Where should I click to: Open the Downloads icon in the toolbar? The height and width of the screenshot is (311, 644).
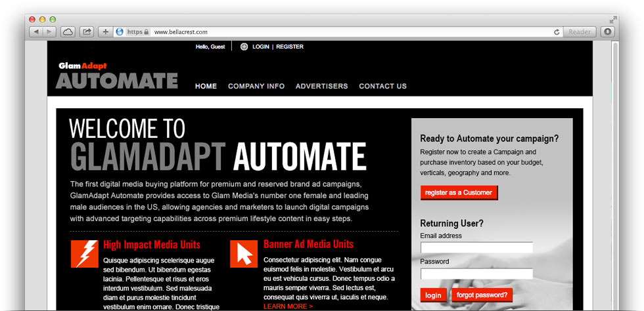(607, 31)
